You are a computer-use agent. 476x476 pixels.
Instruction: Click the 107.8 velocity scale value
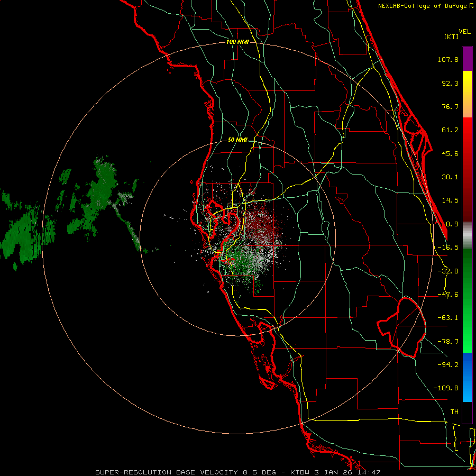(x=448, y=59)
